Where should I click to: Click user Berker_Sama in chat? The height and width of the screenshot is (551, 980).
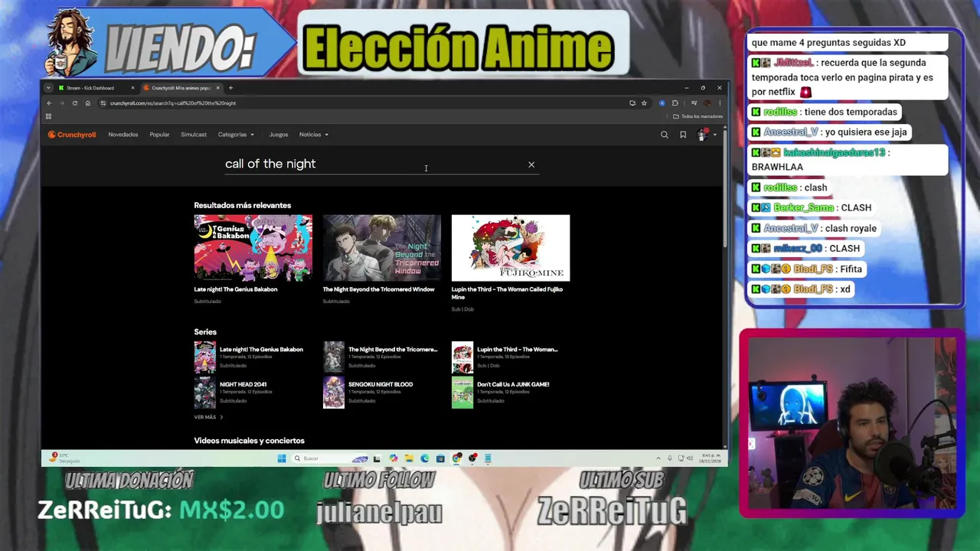coord(803,207)
